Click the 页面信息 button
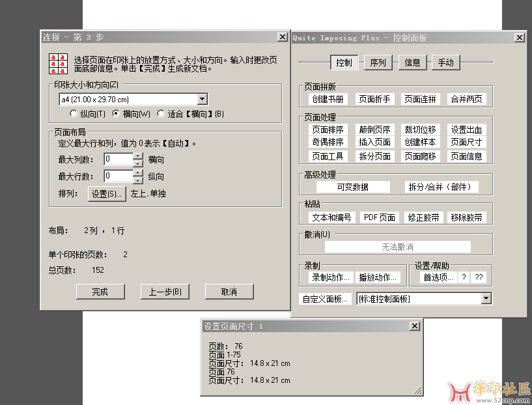 tap(466, 156)
